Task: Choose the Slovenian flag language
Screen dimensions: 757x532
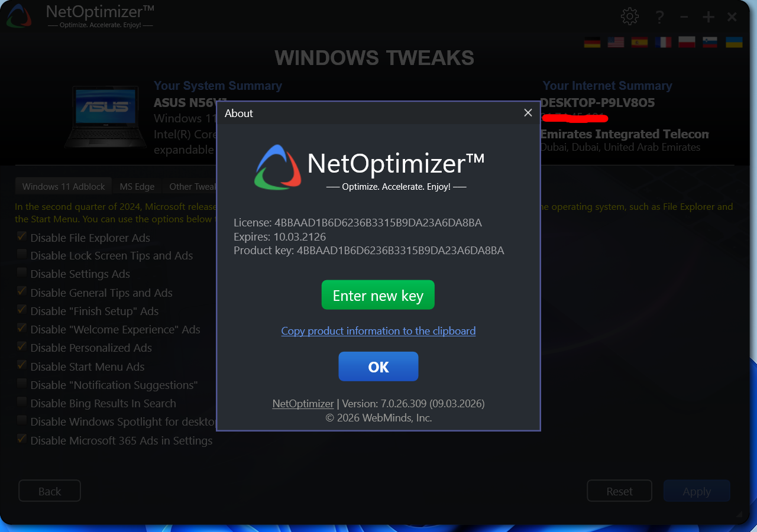Action: (710, 43)
